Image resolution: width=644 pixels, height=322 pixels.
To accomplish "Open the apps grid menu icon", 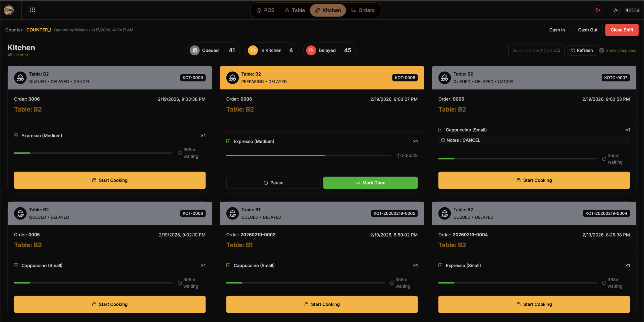I will pyautogui.click(x=32, y=10).
